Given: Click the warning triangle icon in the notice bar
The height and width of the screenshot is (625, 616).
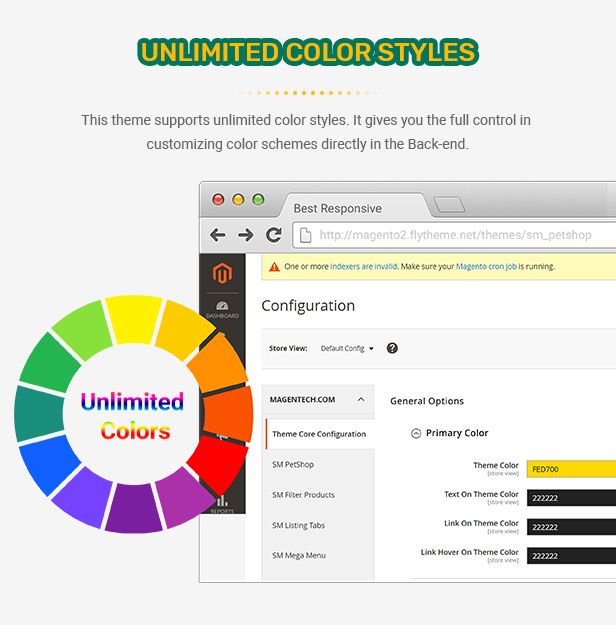Looking at the screenshot, I should pos(274,267).
